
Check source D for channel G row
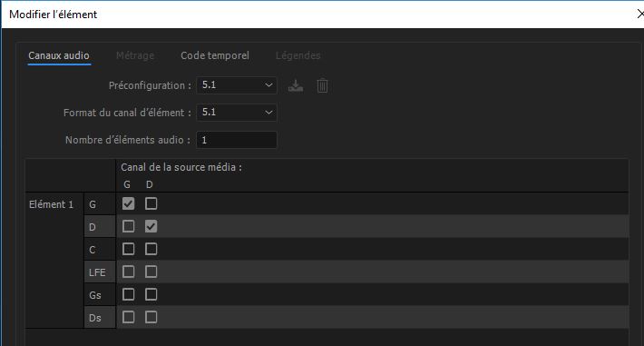point(151,203)
